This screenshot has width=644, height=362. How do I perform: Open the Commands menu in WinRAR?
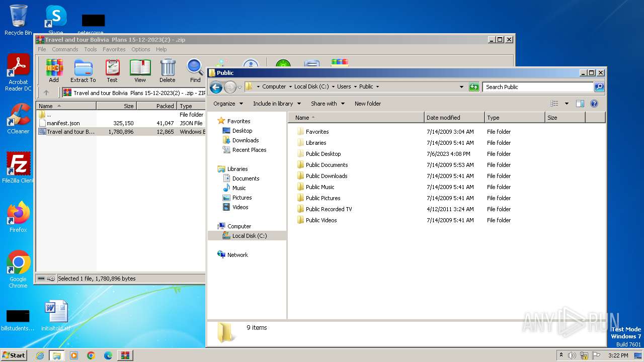pyautogui.click(x=65, y=49)
